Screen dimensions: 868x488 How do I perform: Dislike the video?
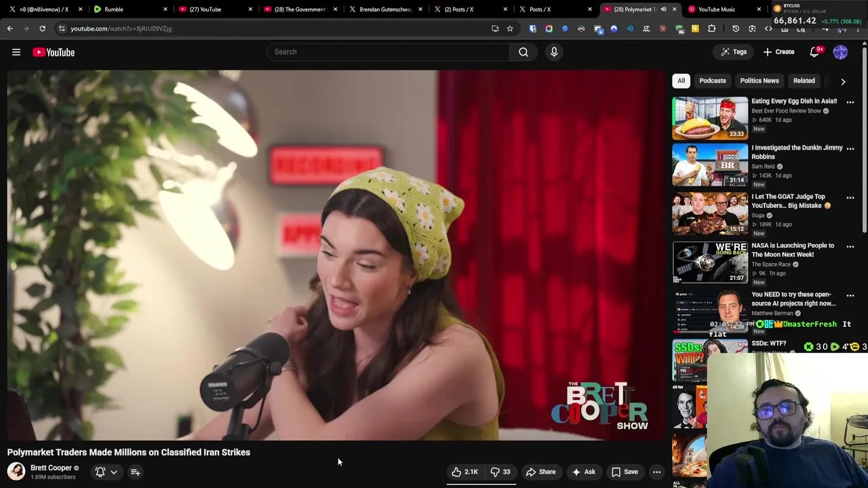coord(500,472)
